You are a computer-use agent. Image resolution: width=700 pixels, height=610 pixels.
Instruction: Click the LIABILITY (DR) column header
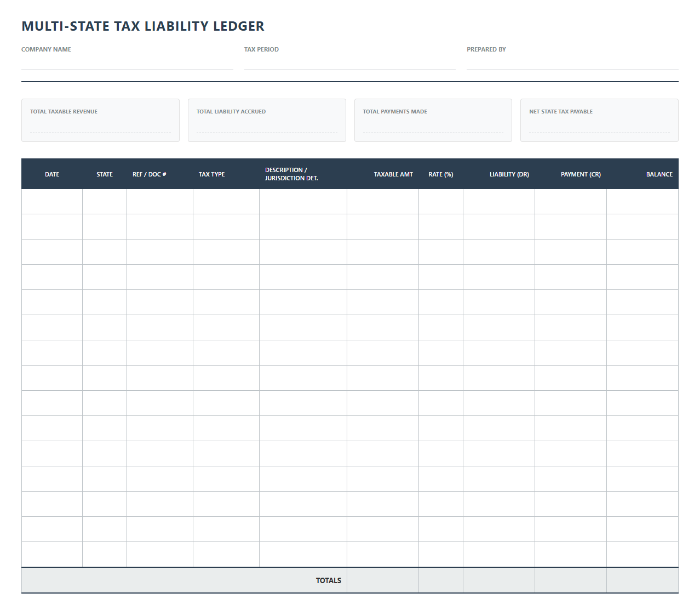pos(499,174)
